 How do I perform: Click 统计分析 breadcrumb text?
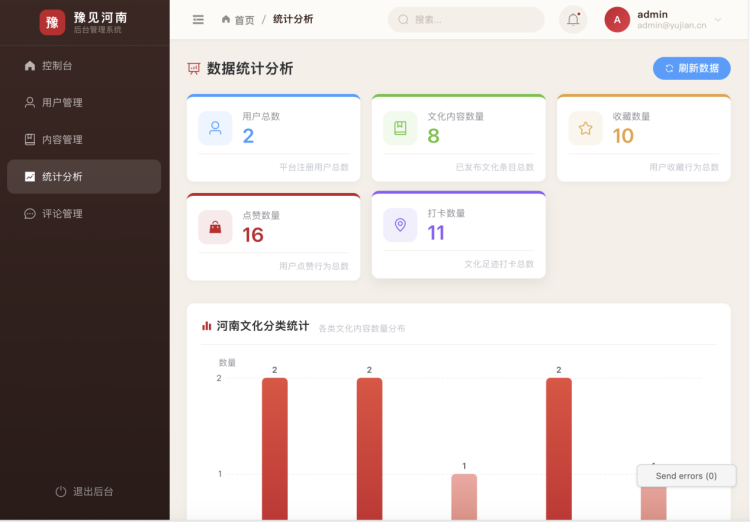pyautogui.click(x=293, y=19)
